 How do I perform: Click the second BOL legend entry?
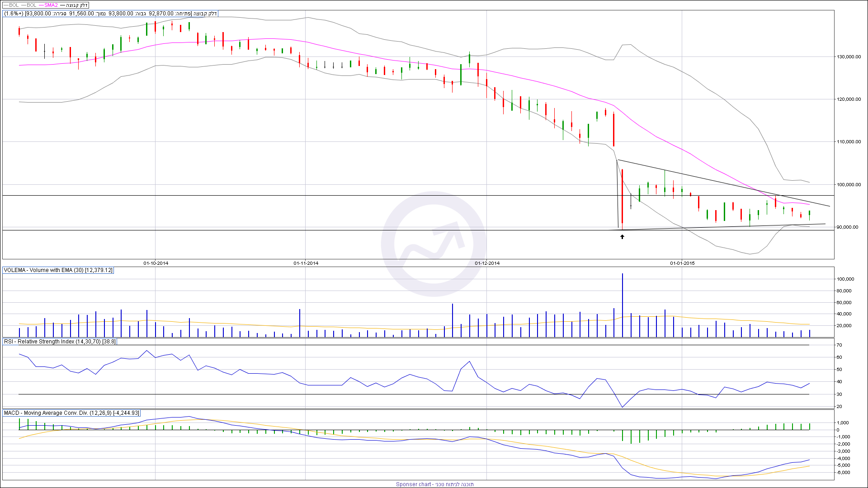(x=31, y=5)
